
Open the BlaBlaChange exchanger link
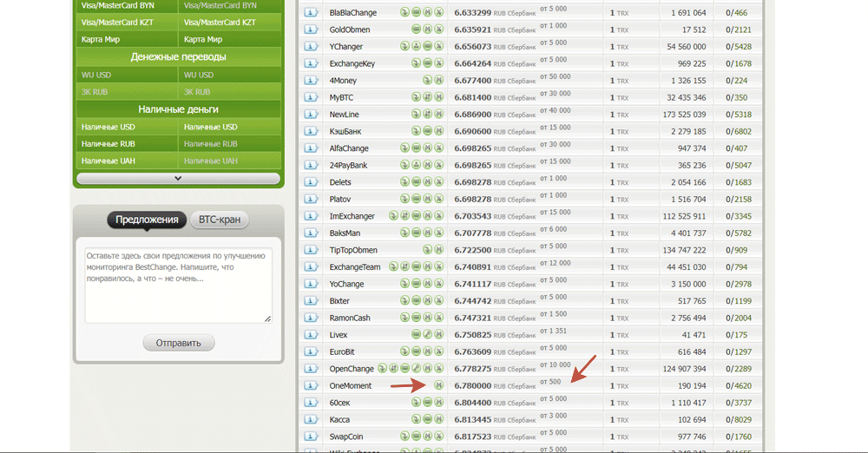[x=352, y=13]
